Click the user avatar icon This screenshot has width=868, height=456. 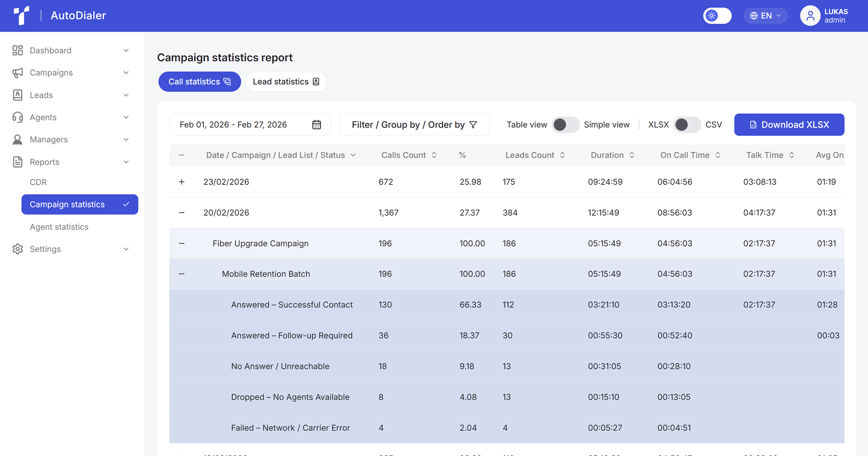[810, 16]
